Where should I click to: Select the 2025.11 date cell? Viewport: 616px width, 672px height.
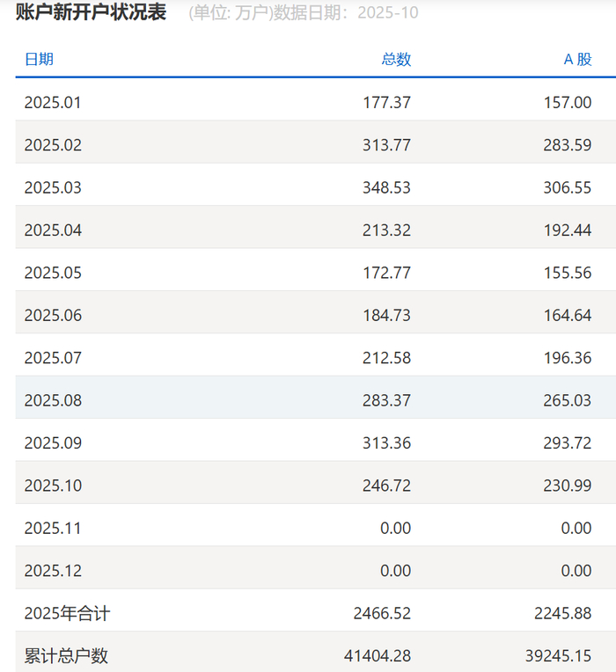[53, 528]
